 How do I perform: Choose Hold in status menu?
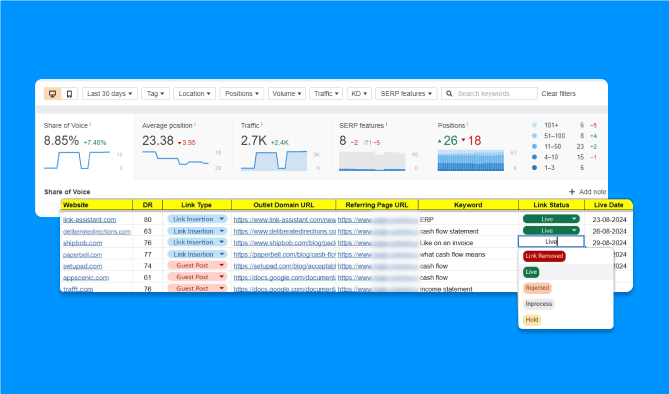point(532,320)
